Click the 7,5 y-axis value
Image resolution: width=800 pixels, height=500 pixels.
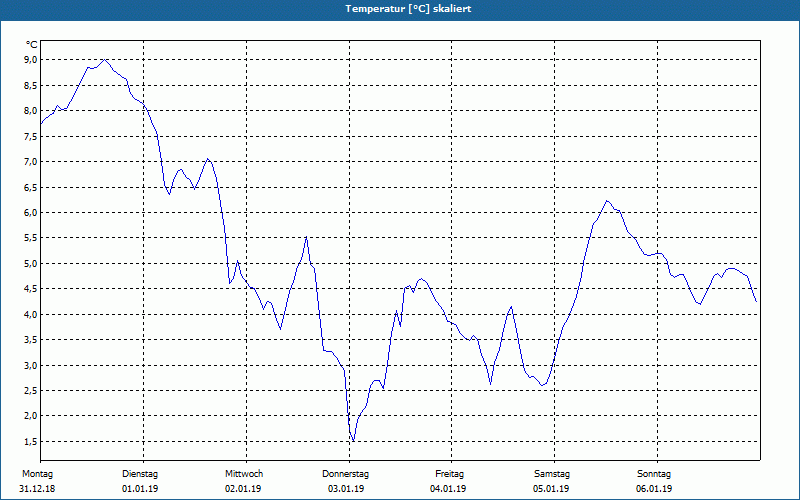tap(31, 136)
